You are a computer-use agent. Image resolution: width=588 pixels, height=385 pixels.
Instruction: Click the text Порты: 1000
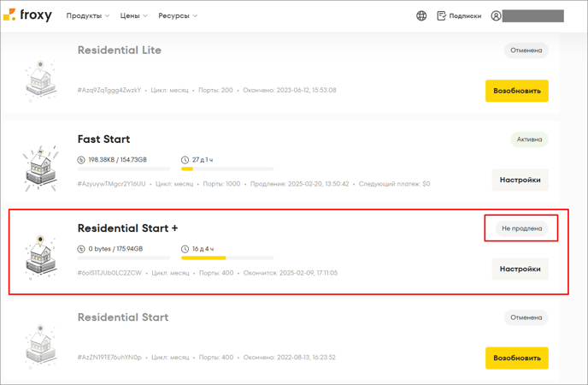(x=221, y=184)
